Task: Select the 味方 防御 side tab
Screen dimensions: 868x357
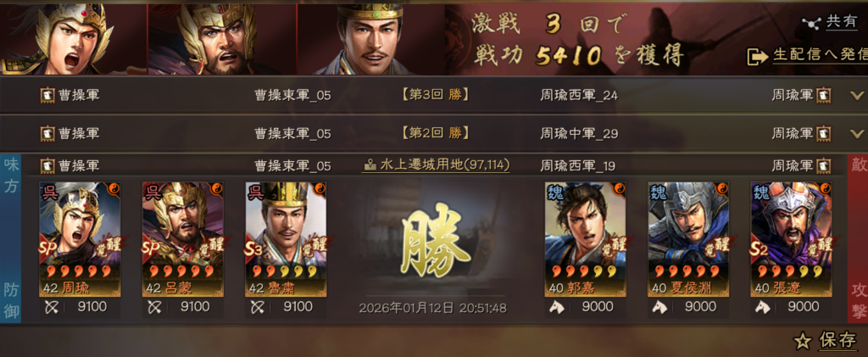Action: (10, 238)
